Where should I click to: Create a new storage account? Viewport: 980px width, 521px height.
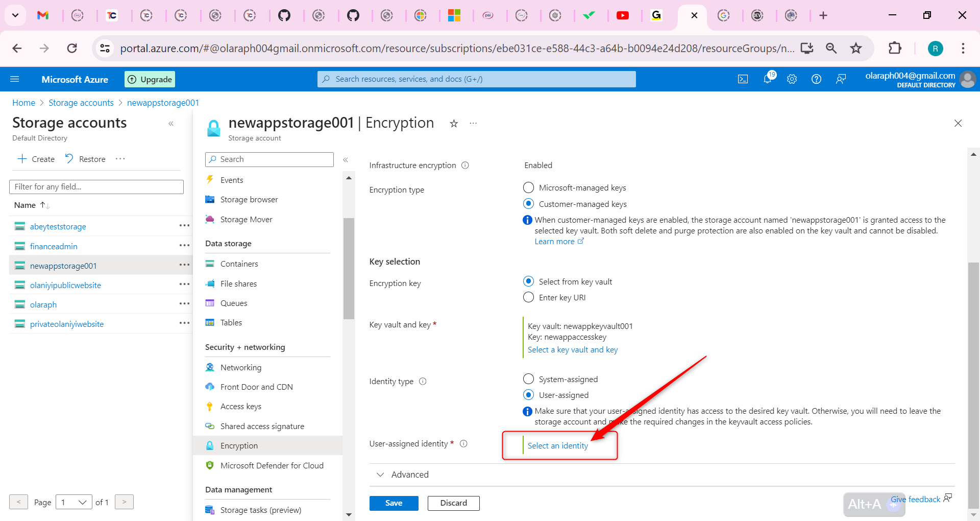coord(36,159)
